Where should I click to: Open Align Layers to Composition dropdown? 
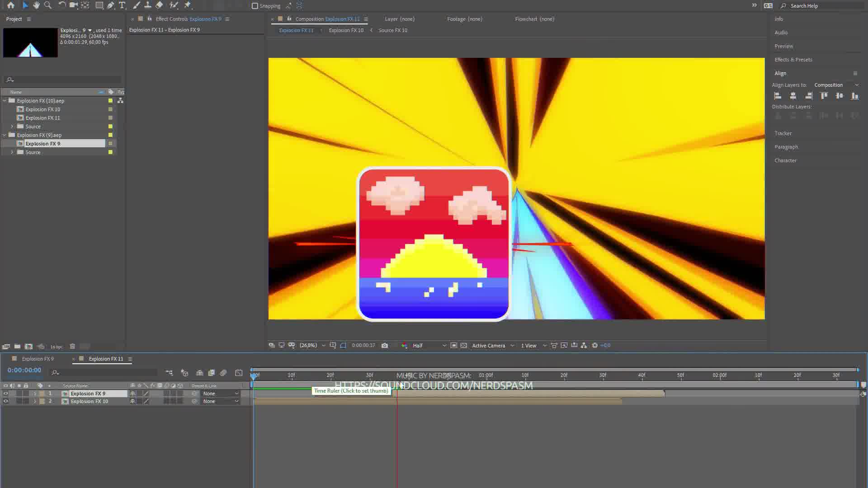click(x=836, y=85)
